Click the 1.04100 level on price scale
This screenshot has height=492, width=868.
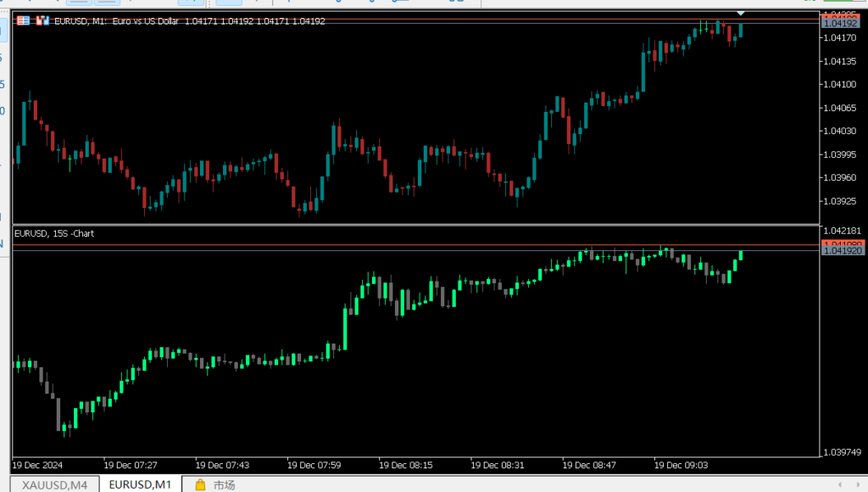839,84
